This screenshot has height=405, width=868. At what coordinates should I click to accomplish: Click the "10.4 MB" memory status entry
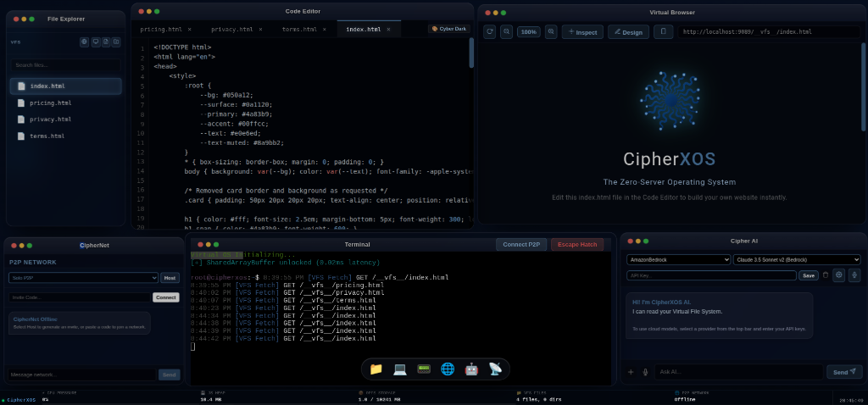click(x=211, y=399)
